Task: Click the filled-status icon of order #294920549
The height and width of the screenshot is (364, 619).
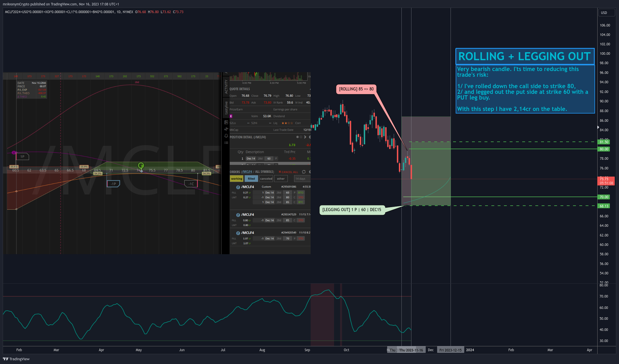Action: click(x=238, y=233)
